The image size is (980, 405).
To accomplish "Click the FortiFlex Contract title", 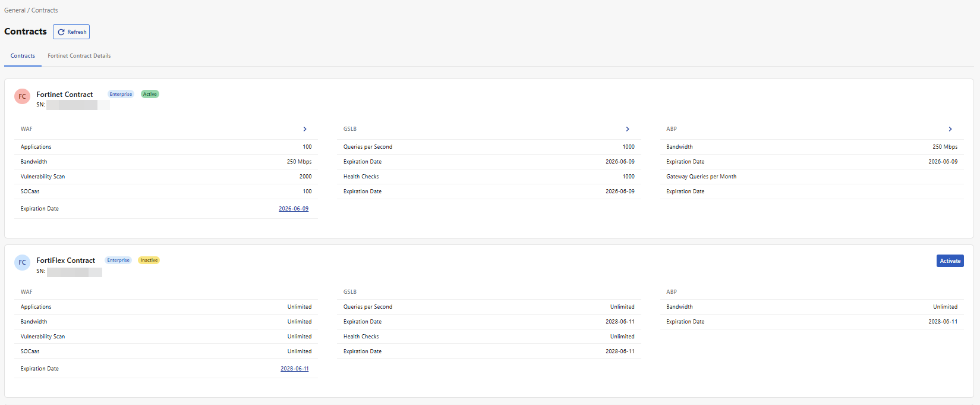I will pos(65,260).
